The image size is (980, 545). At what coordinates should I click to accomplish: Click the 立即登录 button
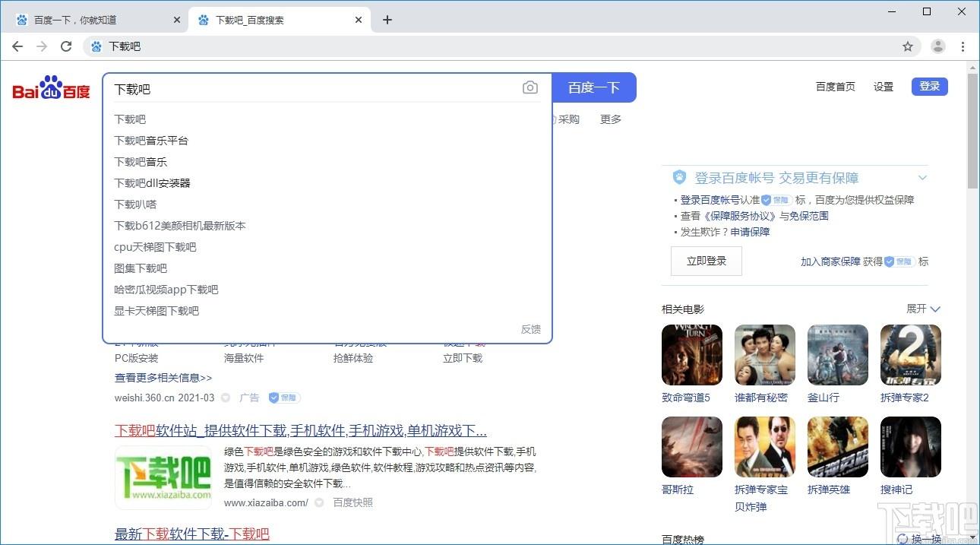click(707, 261)
